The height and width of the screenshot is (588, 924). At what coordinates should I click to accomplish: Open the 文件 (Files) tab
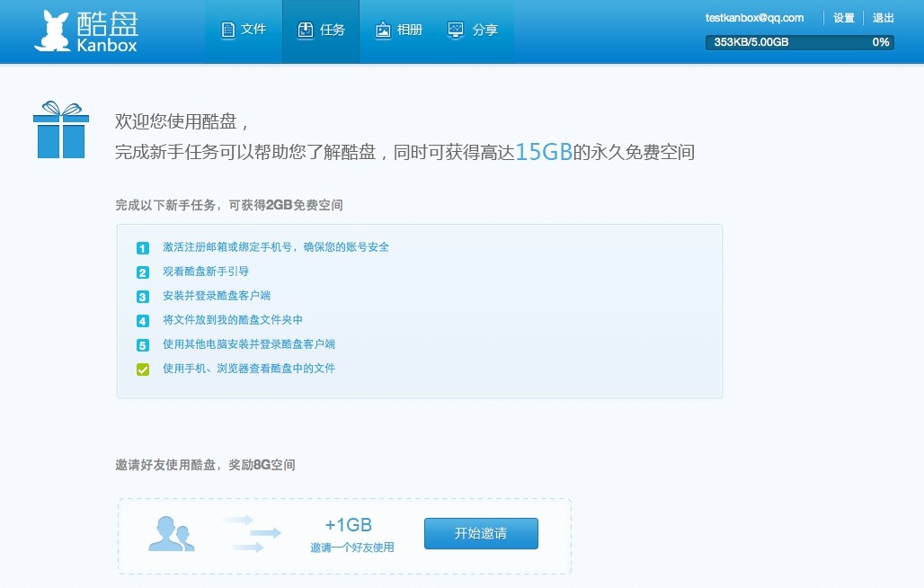(x=244, y=30)
